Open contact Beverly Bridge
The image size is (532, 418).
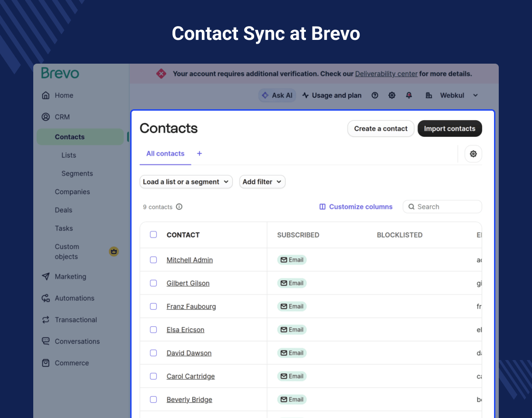tap(190, 399)
